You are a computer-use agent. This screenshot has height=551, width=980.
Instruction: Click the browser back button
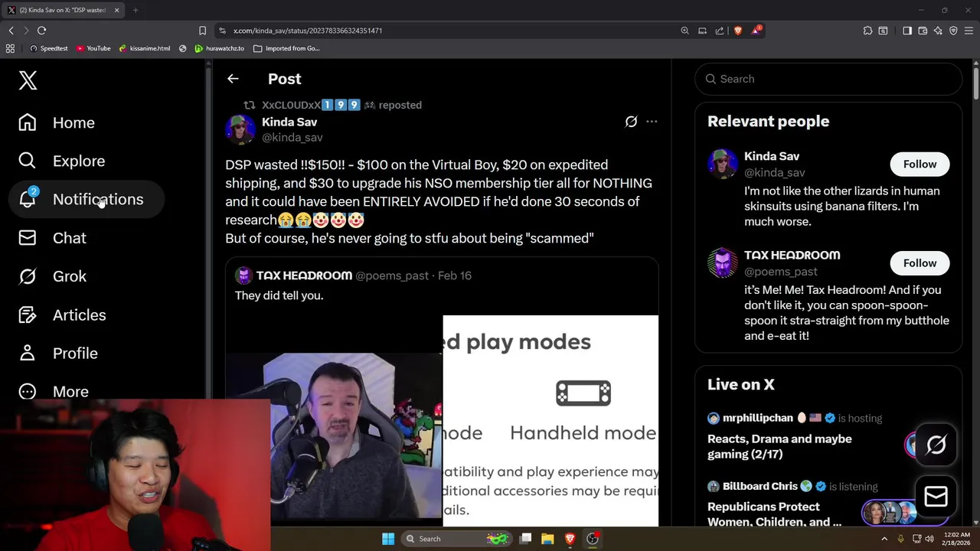tap(11, 31)
